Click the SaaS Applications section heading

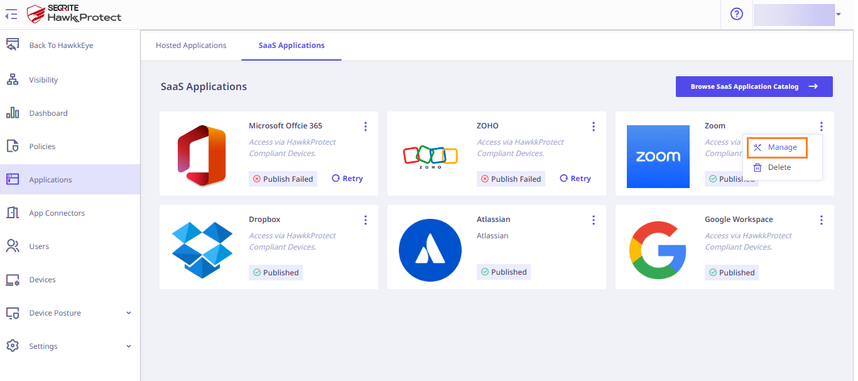point(204,86)
